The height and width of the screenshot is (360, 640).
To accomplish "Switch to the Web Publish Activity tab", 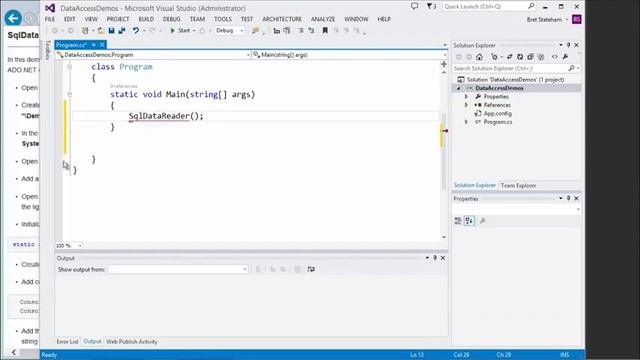I will 132,342.
